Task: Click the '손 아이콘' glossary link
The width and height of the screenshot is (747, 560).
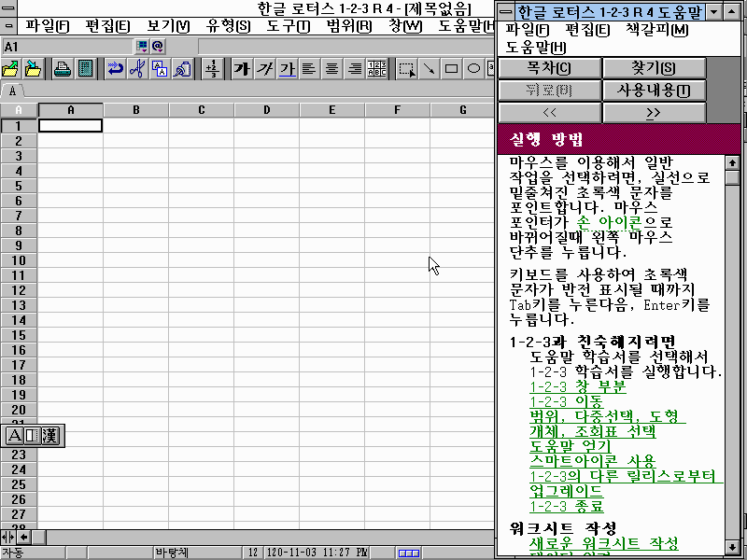Action: point(609,222)
